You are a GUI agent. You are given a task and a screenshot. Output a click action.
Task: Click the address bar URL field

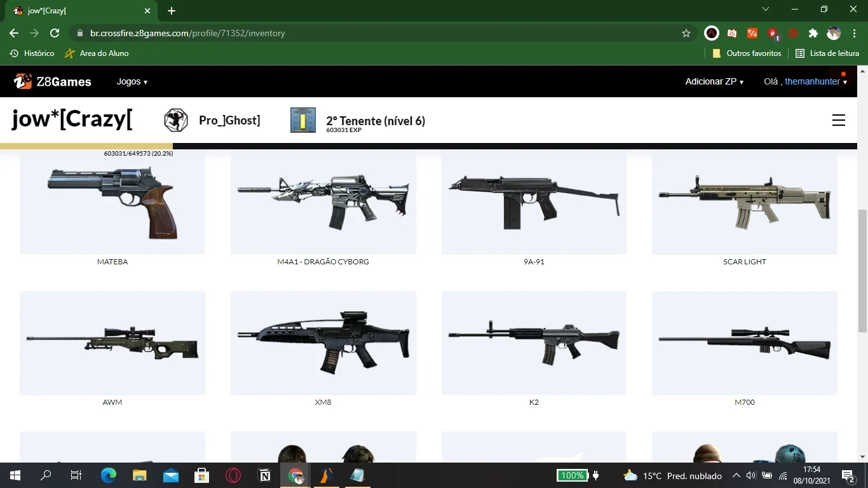[381, 33]
